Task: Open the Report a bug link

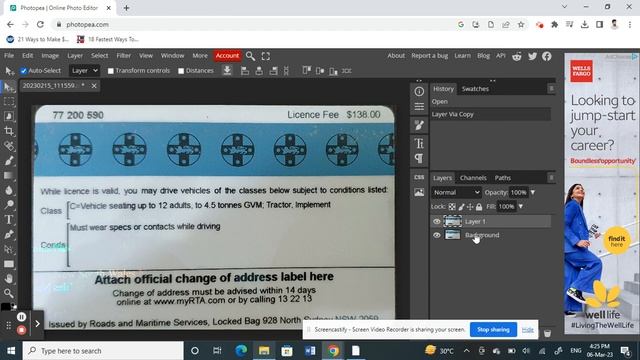Action: tap(429, 56)
